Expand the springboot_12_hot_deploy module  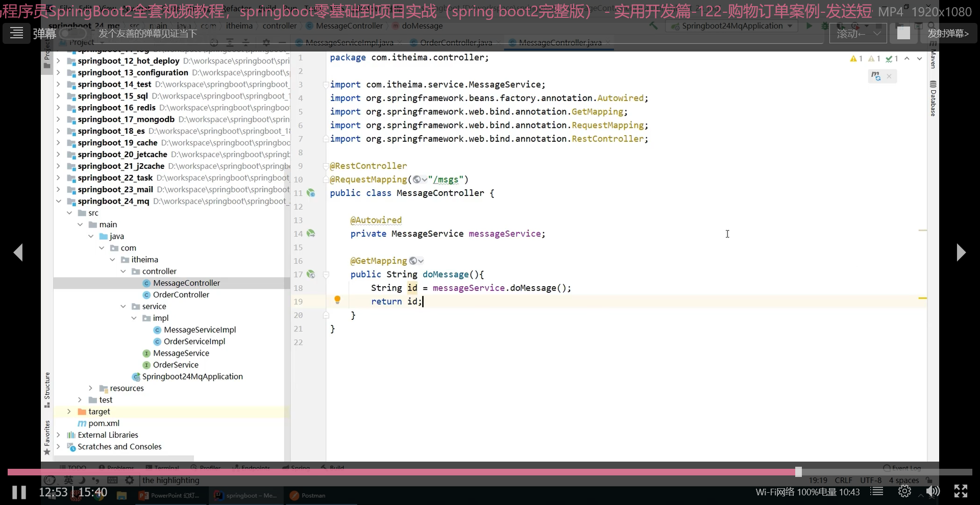58,61
